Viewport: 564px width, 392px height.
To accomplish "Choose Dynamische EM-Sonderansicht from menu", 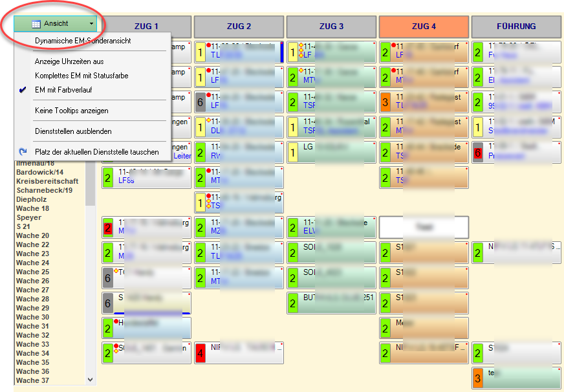I will click(x=83, y=41).
